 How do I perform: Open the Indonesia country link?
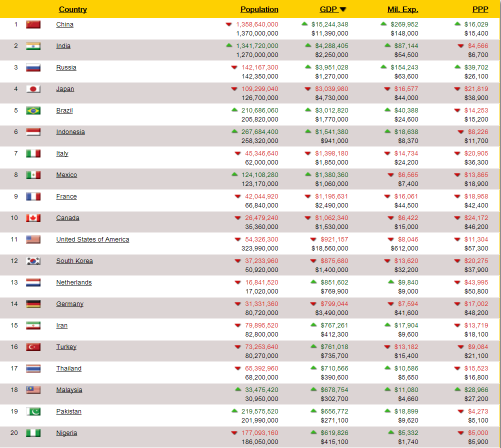(x=70, y=131)
